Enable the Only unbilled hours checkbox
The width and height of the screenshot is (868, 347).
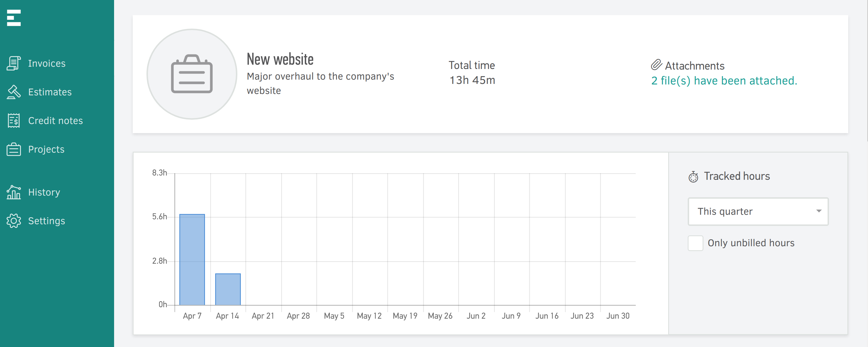695,242
